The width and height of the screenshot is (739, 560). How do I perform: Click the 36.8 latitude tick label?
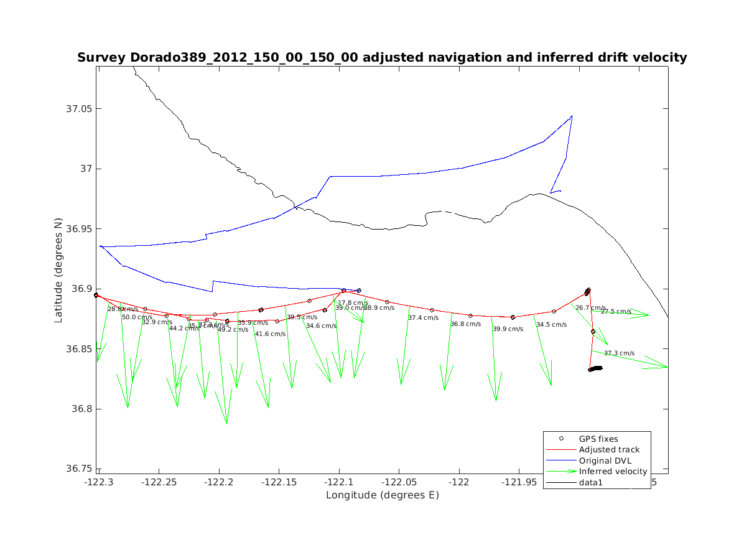click(81, 409)
